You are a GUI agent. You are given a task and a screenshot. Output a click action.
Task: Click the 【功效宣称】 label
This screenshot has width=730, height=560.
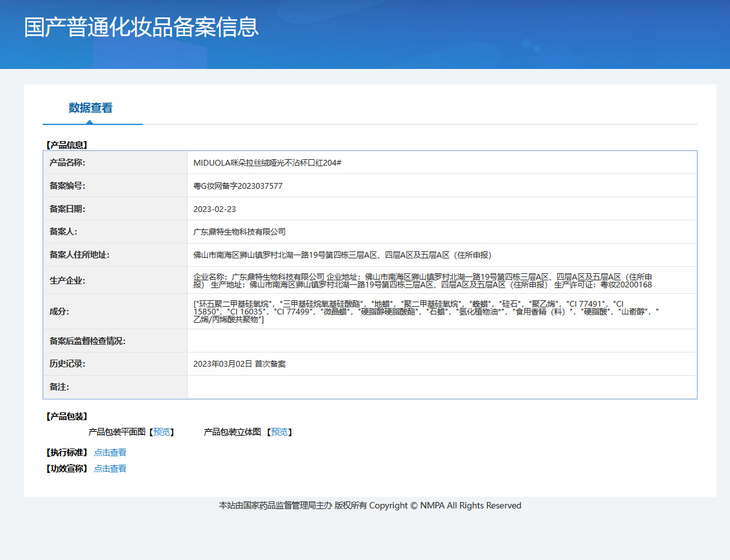(x=66, y=468)
